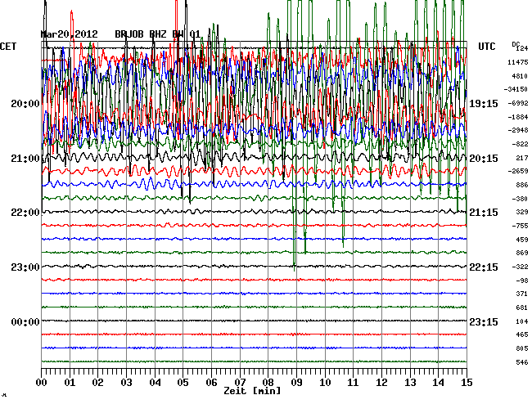The width and height of the screenshot is (532, 404).
Task: Click the 22:15 UTC time label
Action: click(484, 267)
